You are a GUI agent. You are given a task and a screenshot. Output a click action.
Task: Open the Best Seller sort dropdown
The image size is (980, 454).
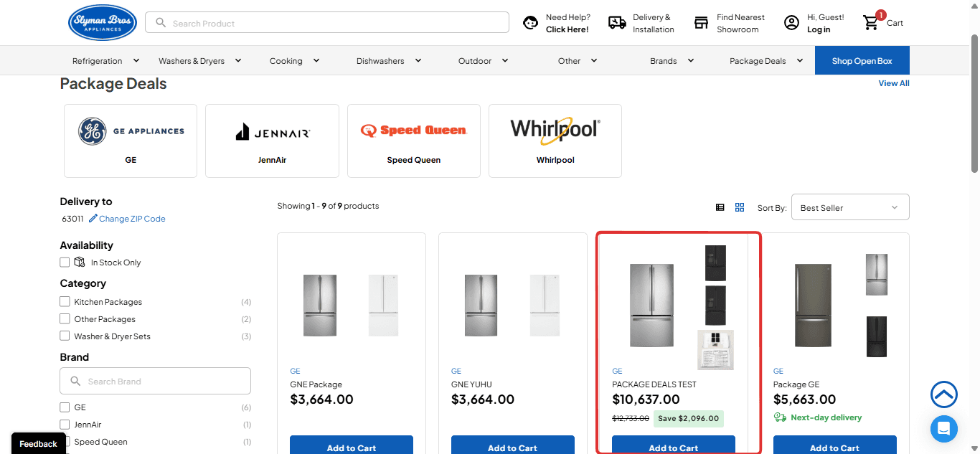[850, 207]
